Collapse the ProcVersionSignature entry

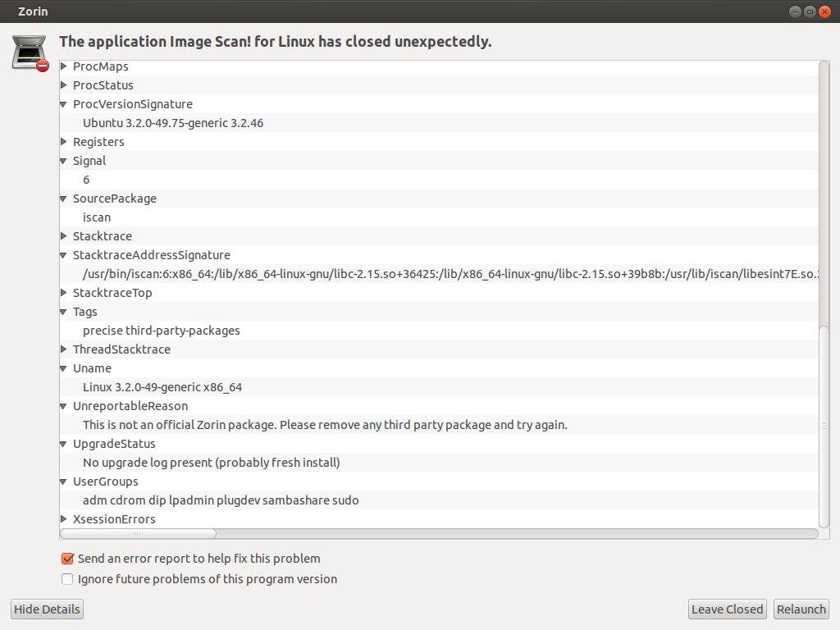click(x=65, y=104)
